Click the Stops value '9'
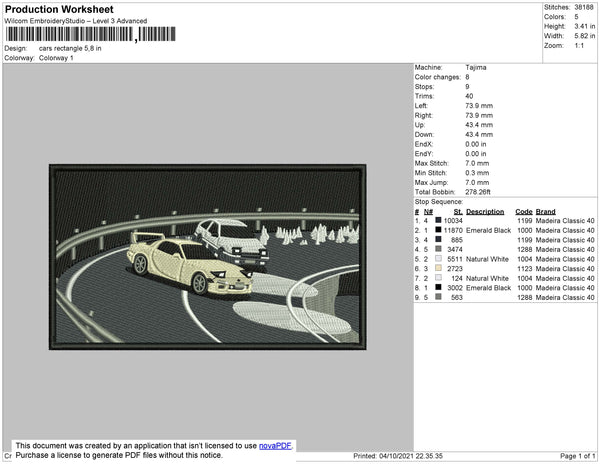Screen dimensions: 600x464 tap(467, 87)
